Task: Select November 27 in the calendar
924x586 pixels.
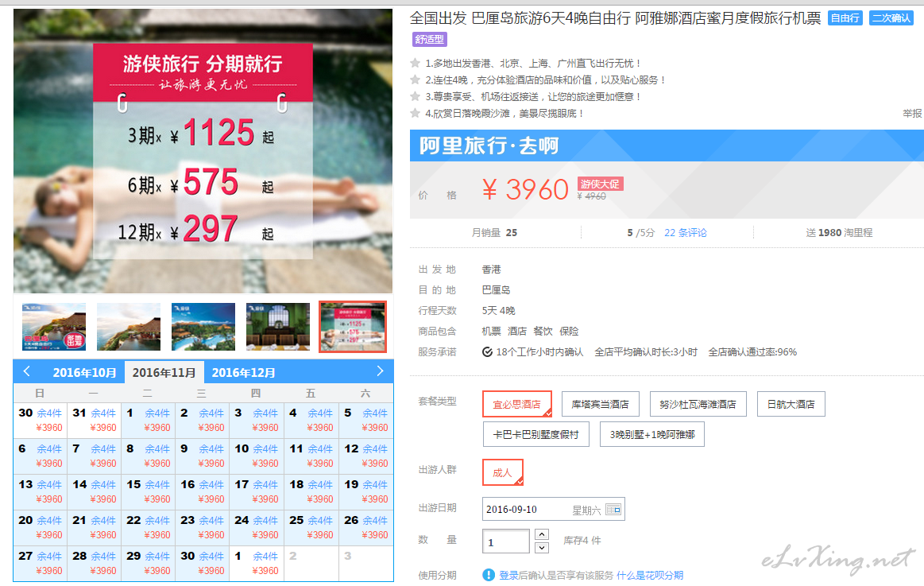Action: pos(40,563)
